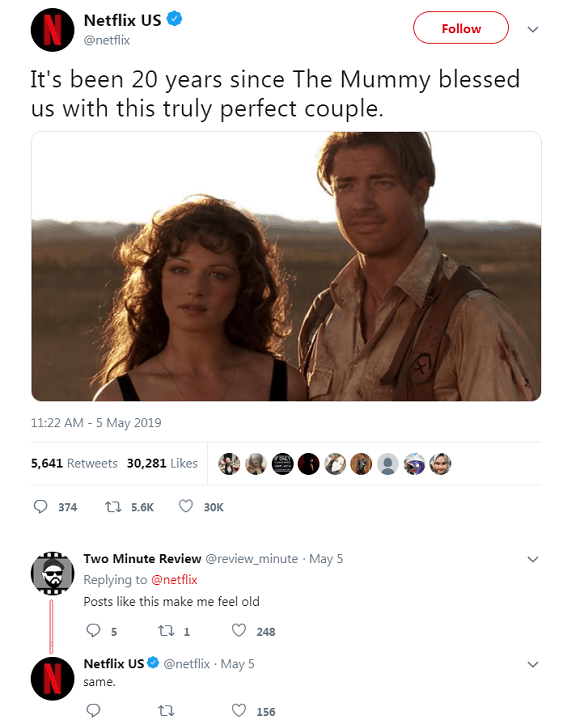Image resolution: width=567 pixels, height=720 pixels.
Task: Expand options for Netflix's "same." reply
Action: pos(533,664)
